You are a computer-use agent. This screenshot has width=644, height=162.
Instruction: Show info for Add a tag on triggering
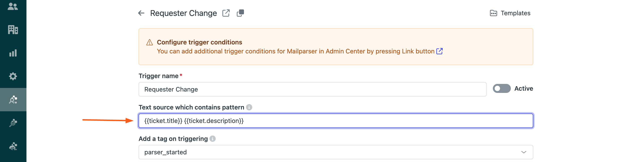pyautogui.click(x=213, y=139)
